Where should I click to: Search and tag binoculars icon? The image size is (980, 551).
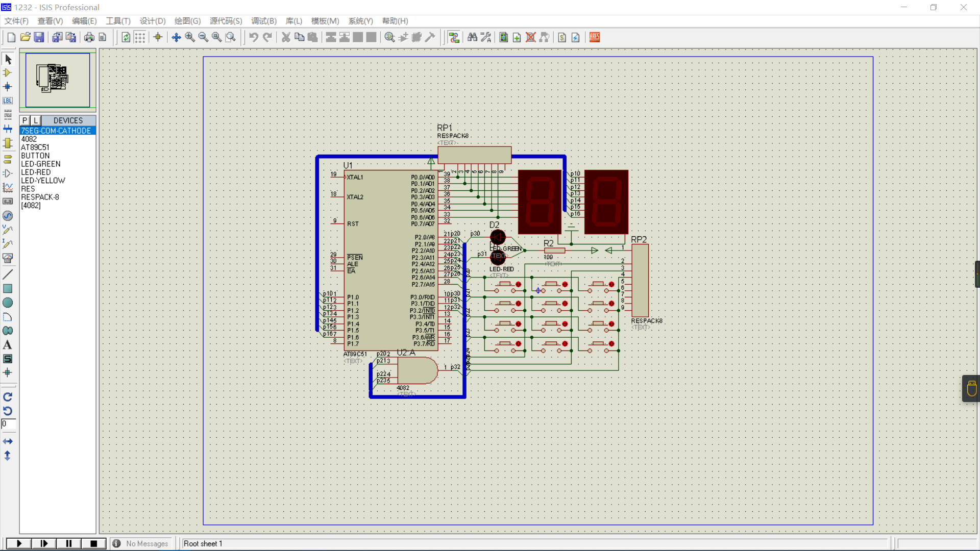coord(472,37)
